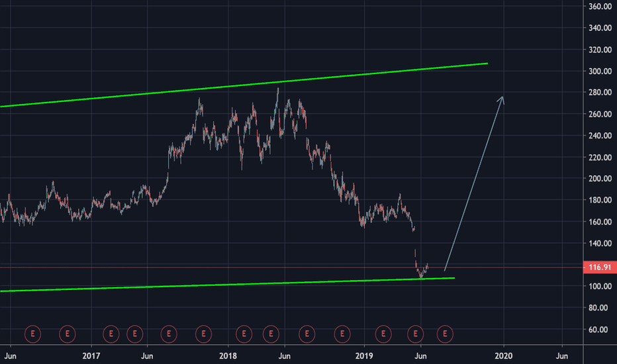Select the earnings marker just before Jun 2017
This screenshot has width=617, height=364.
point(135,334)
